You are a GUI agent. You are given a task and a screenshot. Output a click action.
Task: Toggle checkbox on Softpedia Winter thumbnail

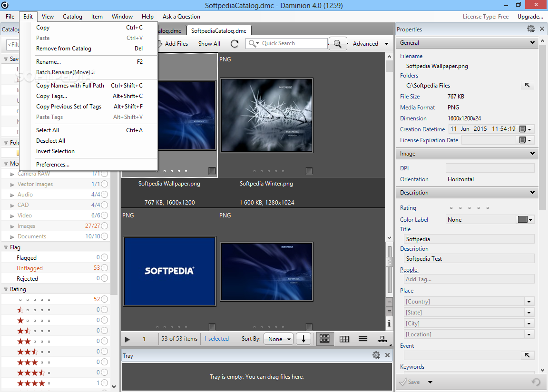pos(309,170)
